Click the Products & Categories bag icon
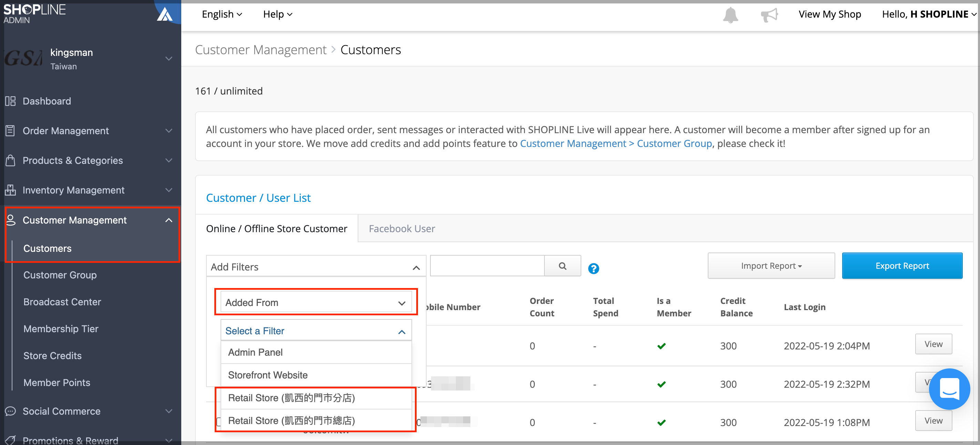This screenshot has width=980, height=445. [10, 160]
